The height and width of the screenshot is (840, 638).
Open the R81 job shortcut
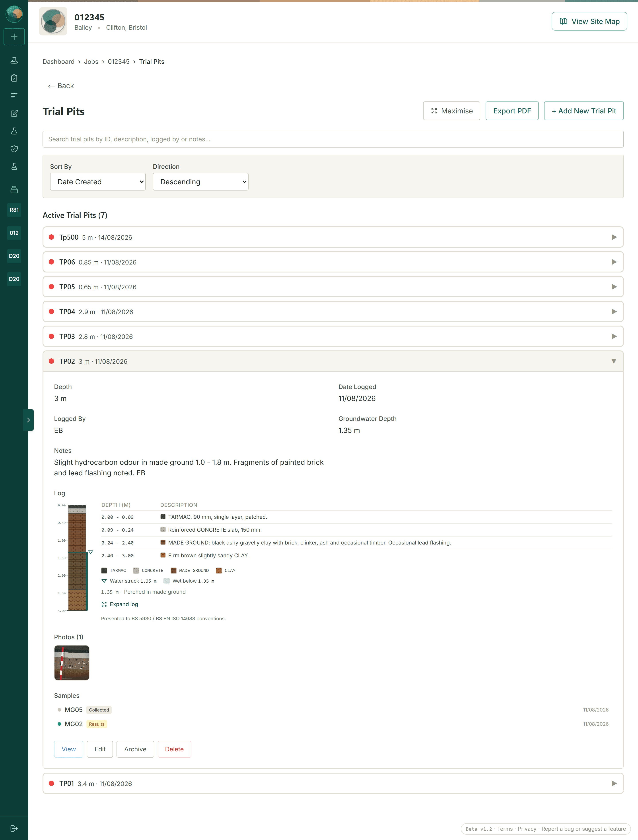[x=14, y=210]
